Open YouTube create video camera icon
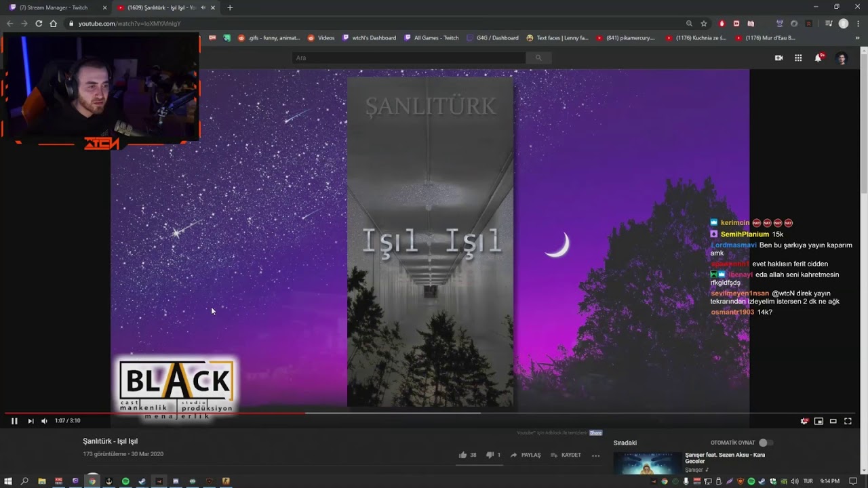The image size is (868, 488). click(x=778, y=58)
